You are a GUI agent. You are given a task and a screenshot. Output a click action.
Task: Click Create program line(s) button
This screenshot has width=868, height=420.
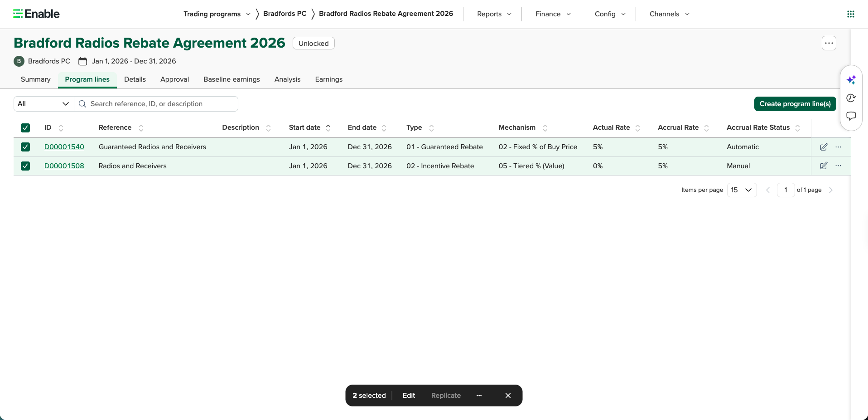(795, 104)
